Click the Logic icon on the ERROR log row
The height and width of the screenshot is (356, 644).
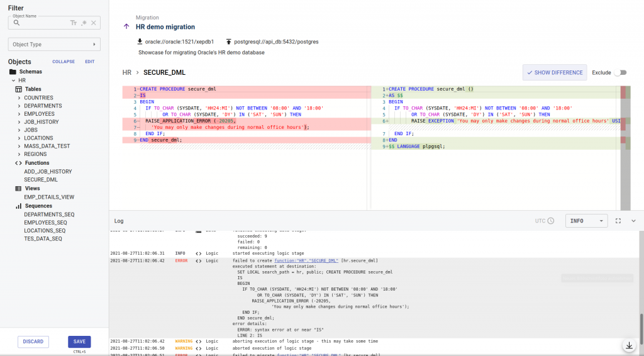click(198, 261)
